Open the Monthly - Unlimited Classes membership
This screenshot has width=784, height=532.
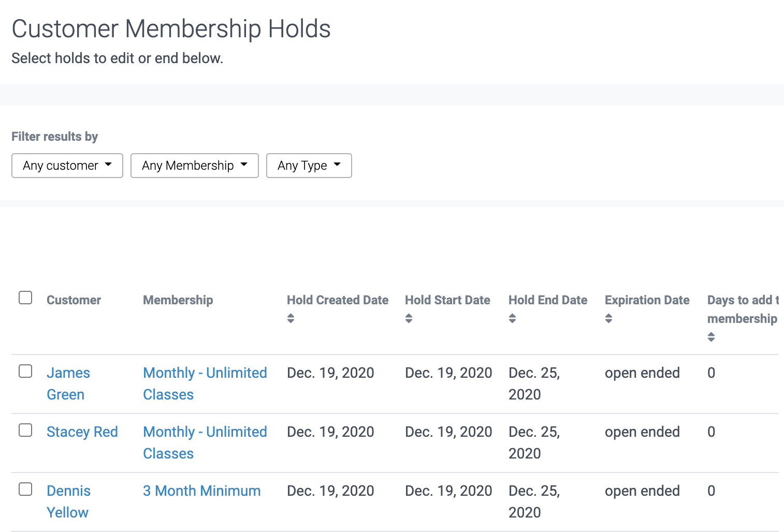click(205, 383)
